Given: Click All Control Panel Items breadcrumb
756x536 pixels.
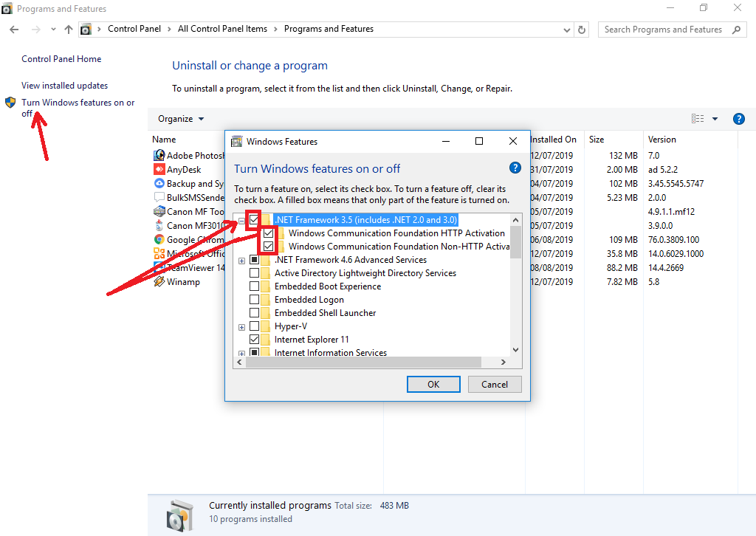Looking at the screenshot, I should pos(222,29).
